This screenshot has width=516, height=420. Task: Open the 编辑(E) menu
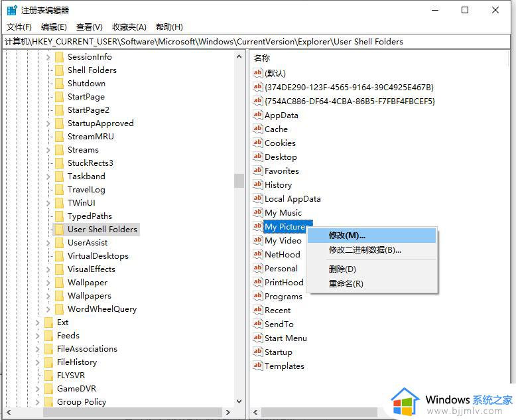(x=54, y=27)
